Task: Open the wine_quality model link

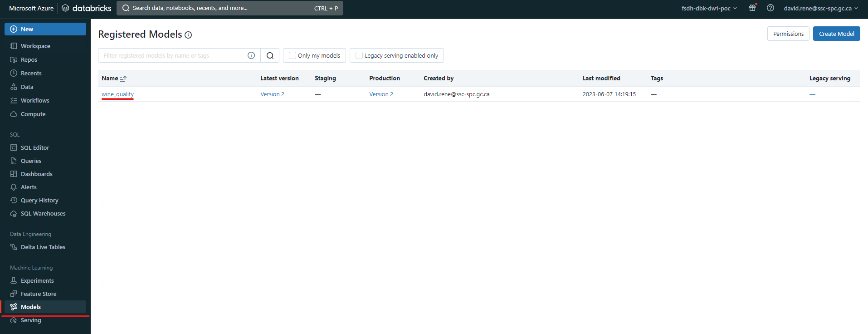Action: tap(117, 94)
